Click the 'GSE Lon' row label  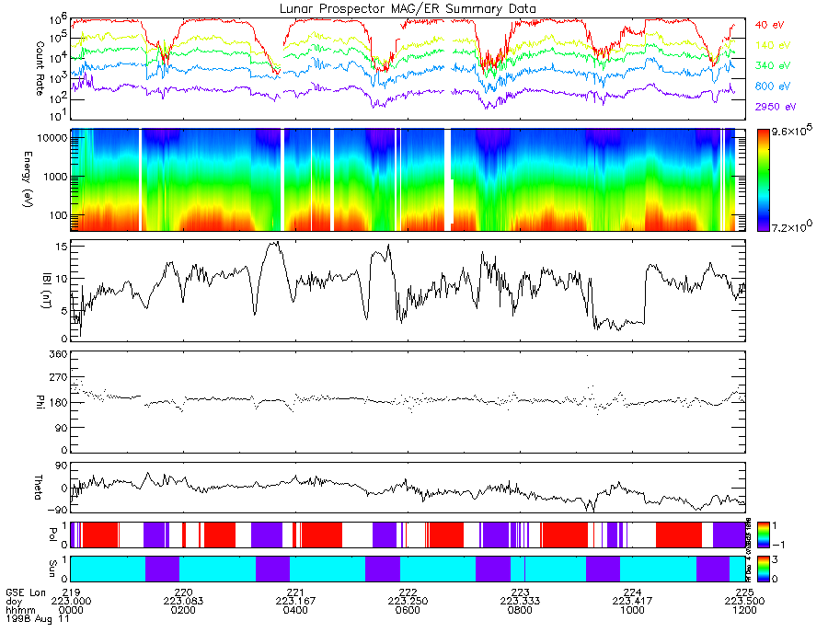click(x=26, y=592)
